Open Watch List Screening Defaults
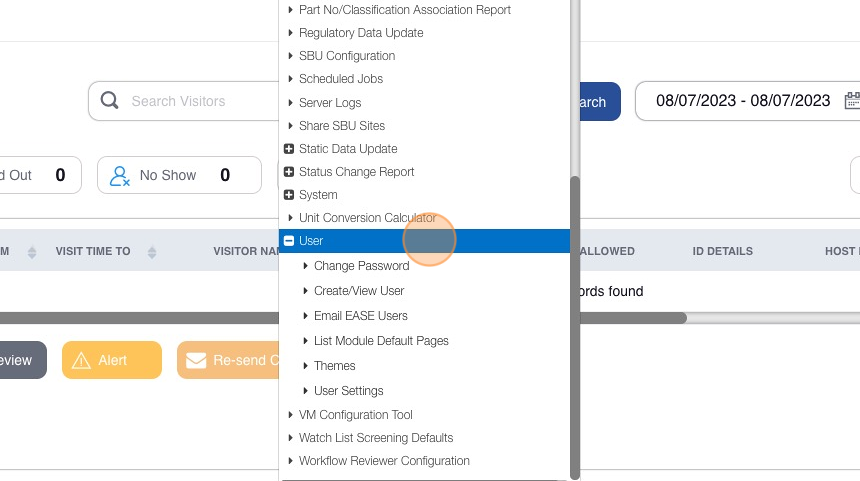The image size is (860, 481). (375, 438)
